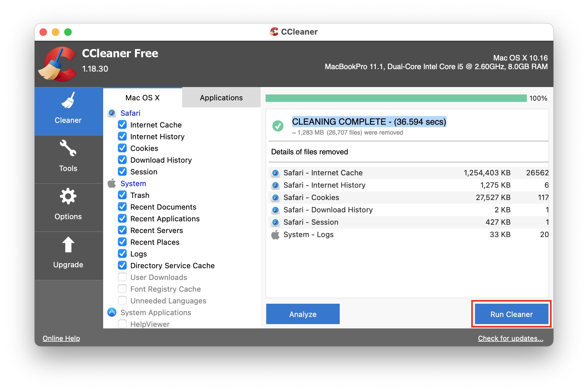Enable Unneeded Languages checkbox
588x392 pixels.
coord(122,301)
